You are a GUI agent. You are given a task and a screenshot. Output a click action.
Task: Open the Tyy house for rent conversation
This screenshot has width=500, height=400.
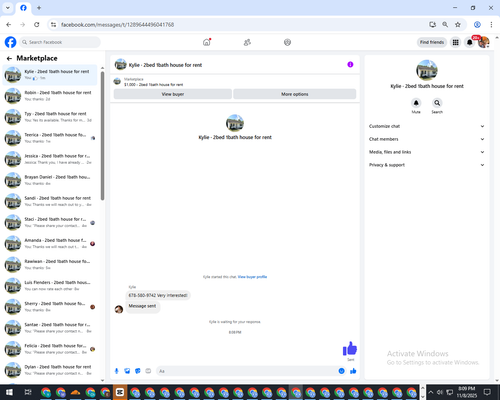click(50, 117)
